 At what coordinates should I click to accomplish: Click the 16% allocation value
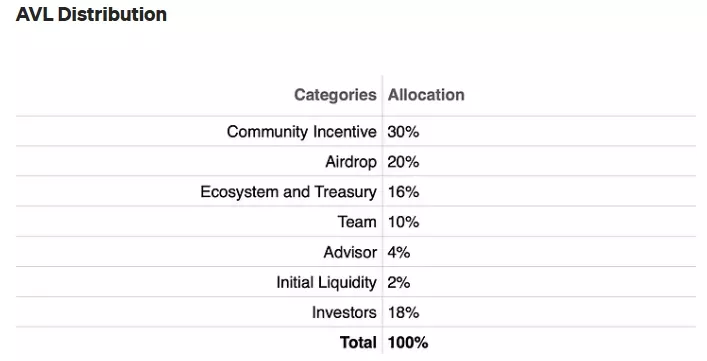click(x=403, y=192)
